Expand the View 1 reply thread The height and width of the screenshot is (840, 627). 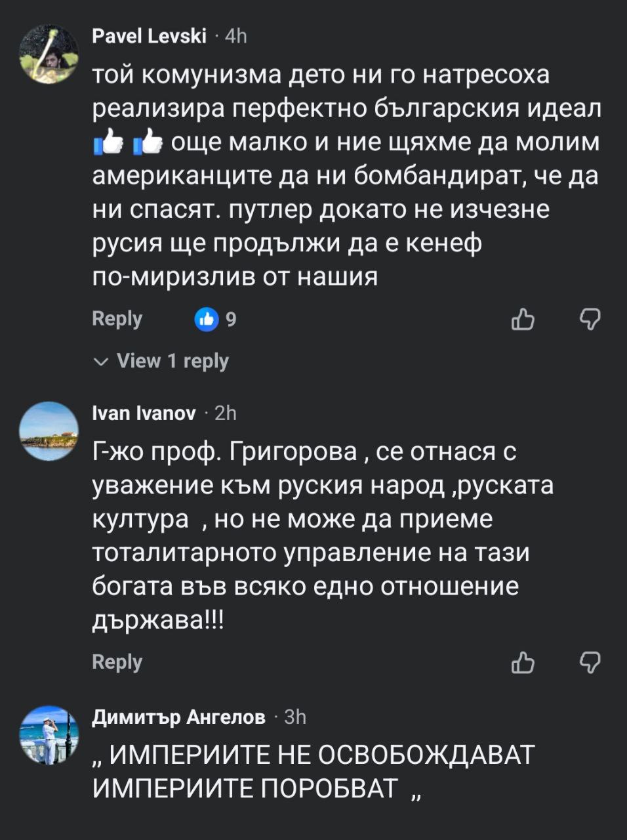(x=163, y=361)
